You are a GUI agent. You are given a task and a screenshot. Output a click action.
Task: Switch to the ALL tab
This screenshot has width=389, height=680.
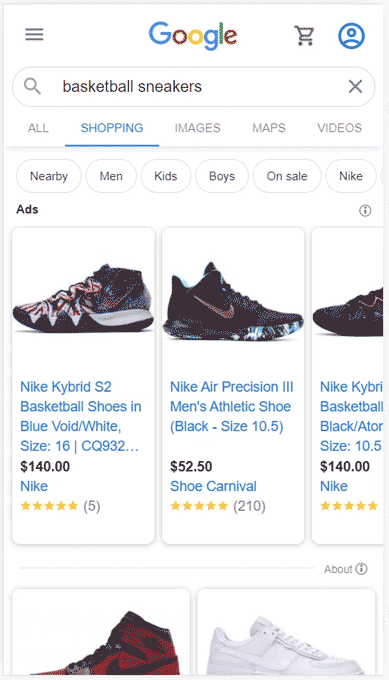tap(38, 128)
